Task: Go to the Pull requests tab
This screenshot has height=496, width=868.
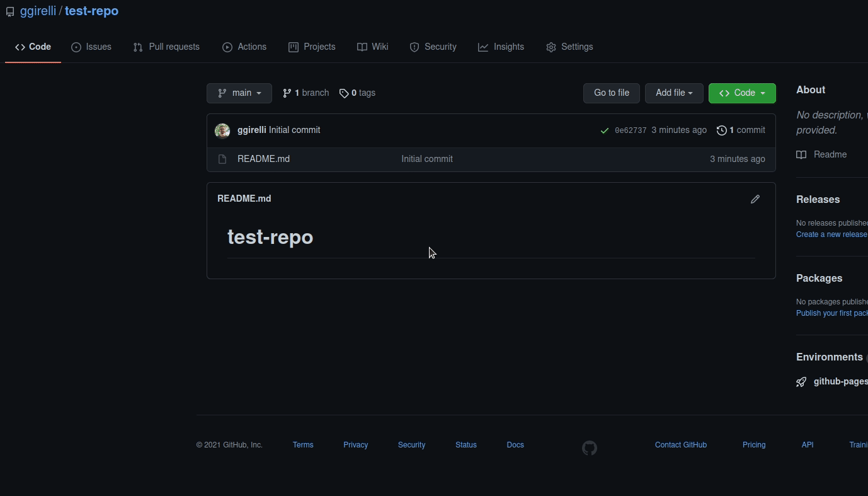Action: pyautogui.click(x=166, y=47)
